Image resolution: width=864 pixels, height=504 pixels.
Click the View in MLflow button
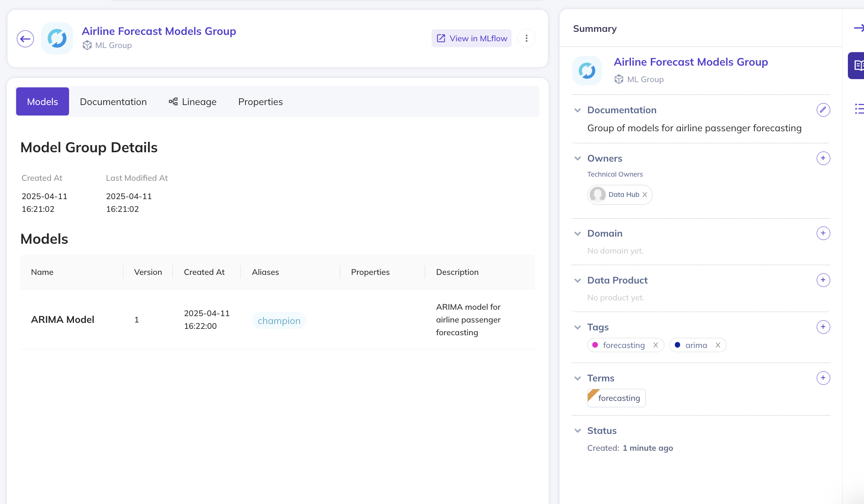point(471,38)
